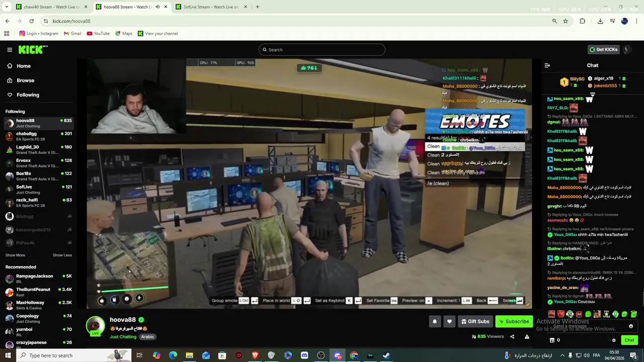
Task: Mute the hoova88 tab audio icon
Action: (157, 7)
